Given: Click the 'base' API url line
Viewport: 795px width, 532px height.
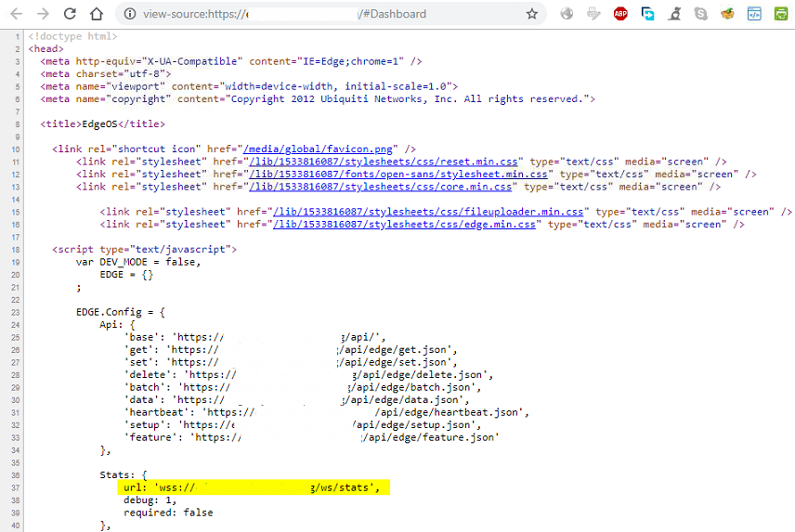Looking at the screenshot, I should 255,337.
